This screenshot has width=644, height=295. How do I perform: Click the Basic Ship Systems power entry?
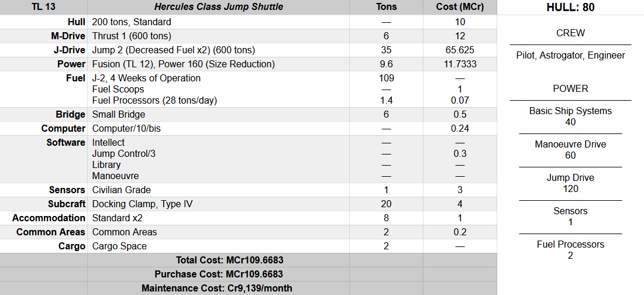(570, 111)
